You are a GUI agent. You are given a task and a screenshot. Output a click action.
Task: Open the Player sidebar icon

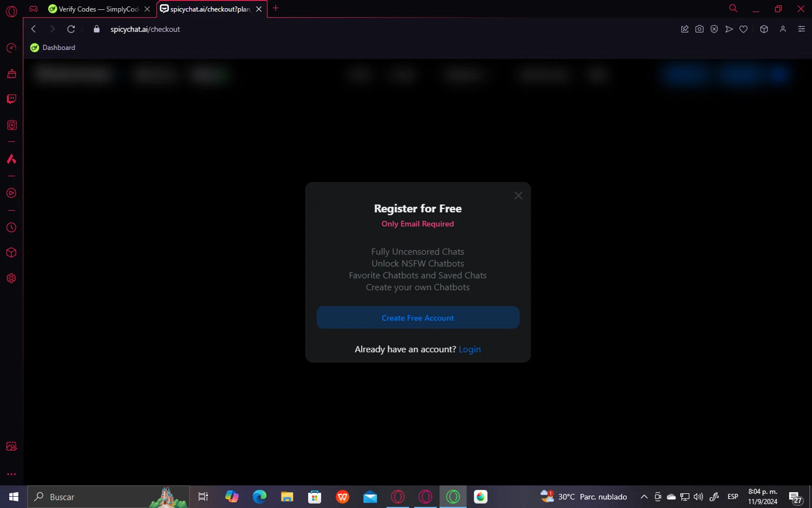point(11,193)
